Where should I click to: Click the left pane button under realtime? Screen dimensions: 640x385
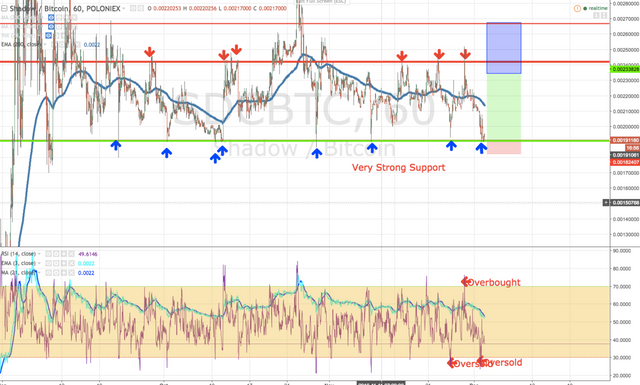596,16
